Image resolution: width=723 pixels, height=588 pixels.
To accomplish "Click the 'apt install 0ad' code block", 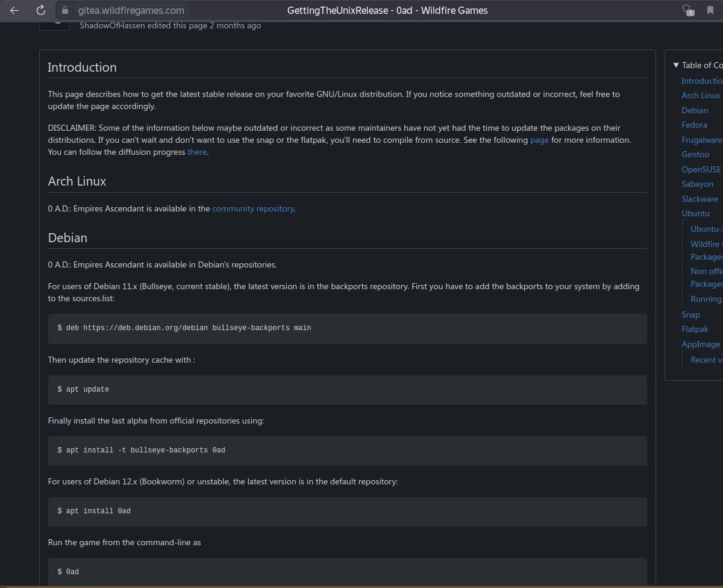I will tap(347, 511).
